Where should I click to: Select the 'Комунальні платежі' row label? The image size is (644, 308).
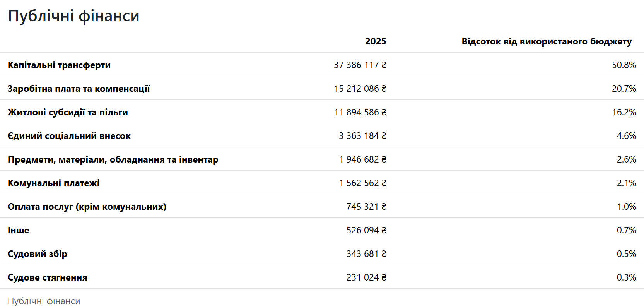[x=54, y=183]
